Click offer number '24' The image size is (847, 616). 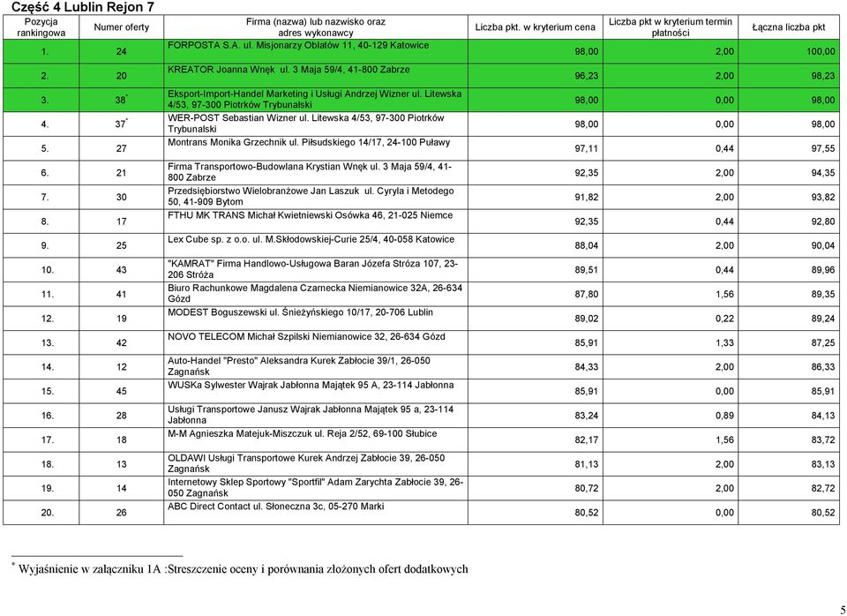click(x=122, y=51)
